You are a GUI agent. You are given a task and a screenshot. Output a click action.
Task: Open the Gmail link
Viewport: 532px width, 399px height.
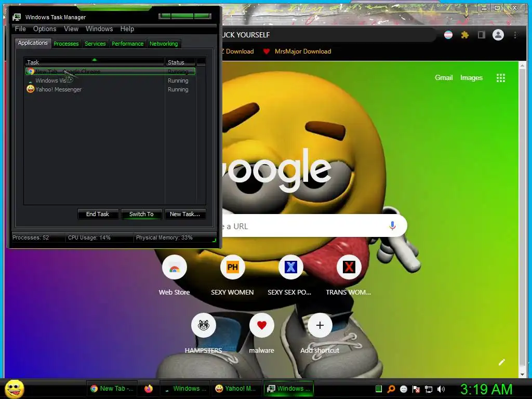click(x=444, y=78)
